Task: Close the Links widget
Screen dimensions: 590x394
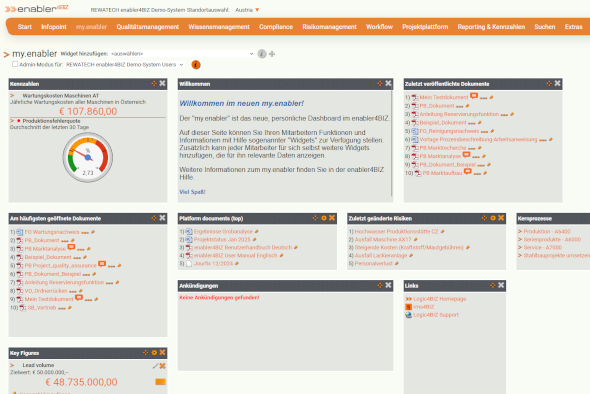Action: tap(501, 285)
